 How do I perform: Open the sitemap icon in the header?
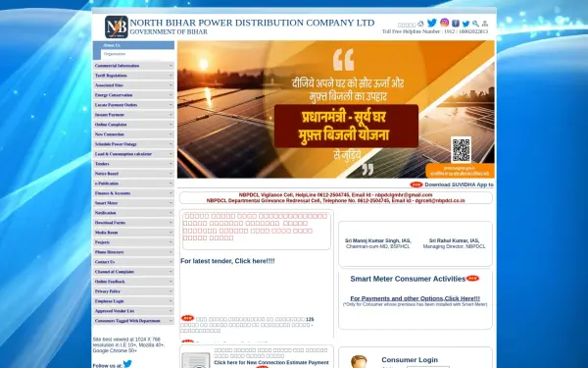click(485, 24)
